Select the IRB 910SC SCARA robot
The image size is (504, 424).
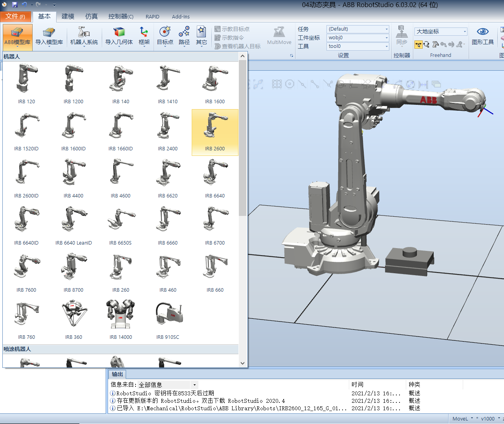pos(168,321)
